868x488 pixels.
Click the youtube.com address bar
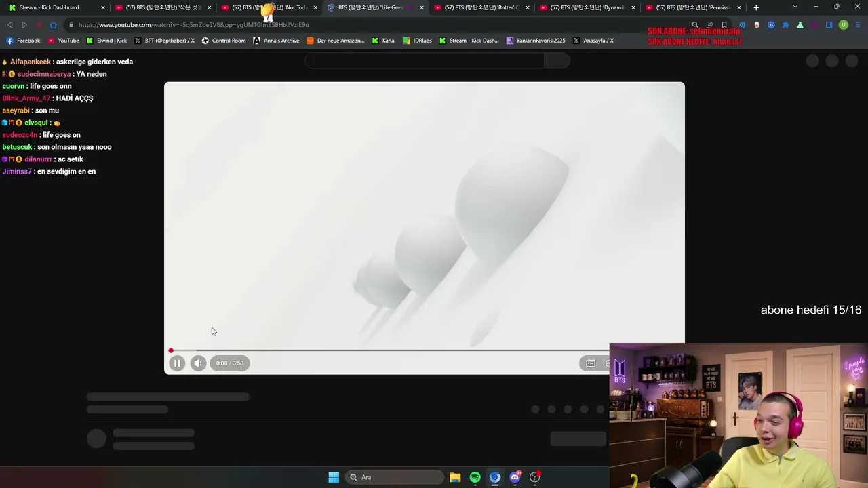click(380, 25)
